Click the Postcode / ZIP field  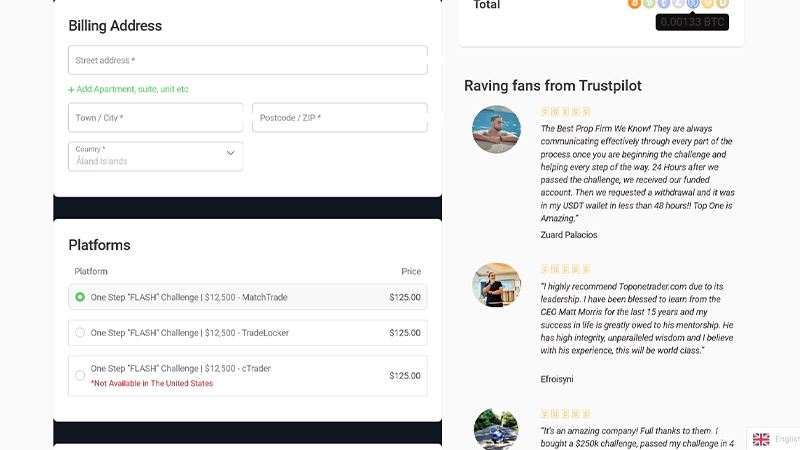point(339,118)
